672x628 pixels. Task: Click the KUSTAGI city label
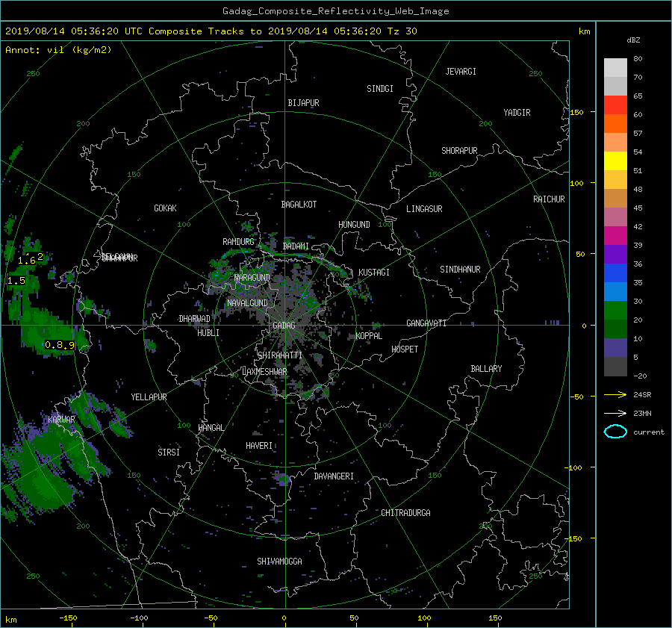coord(374,273)
